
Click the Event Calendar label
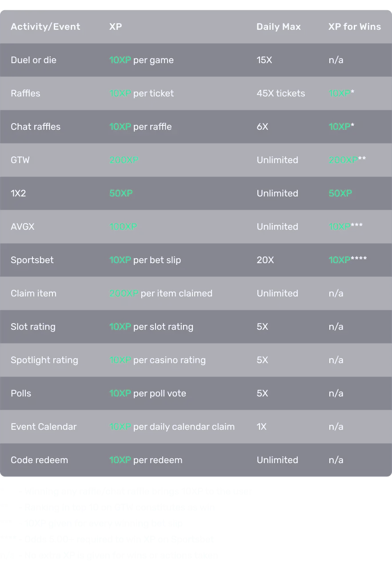pos(44,427)
